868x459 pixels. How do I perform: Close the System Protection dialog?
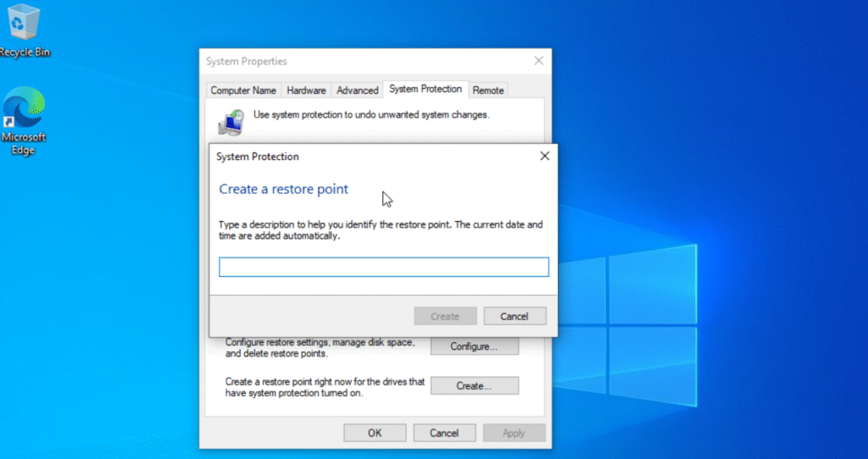545,156
